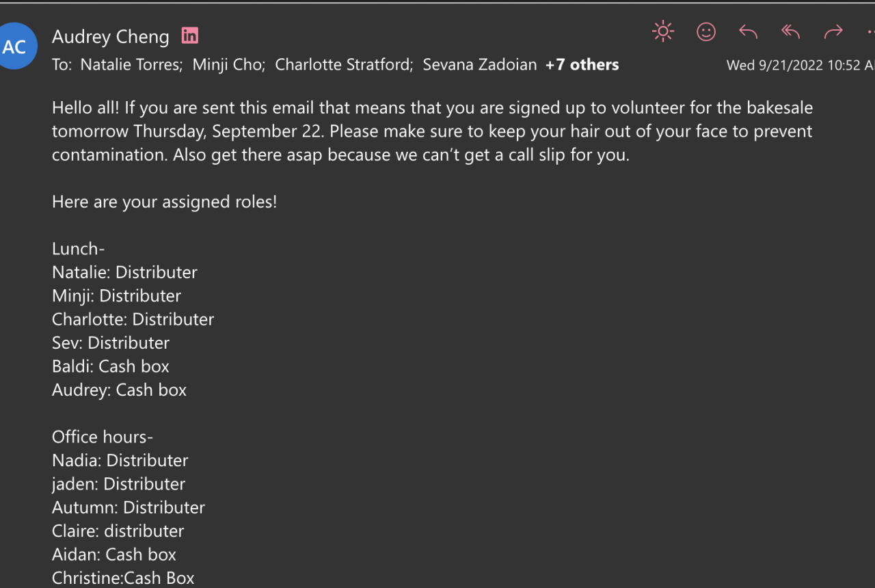Forward this bakesale email
The width and height of the screenshot is (875, 588).
833,31
